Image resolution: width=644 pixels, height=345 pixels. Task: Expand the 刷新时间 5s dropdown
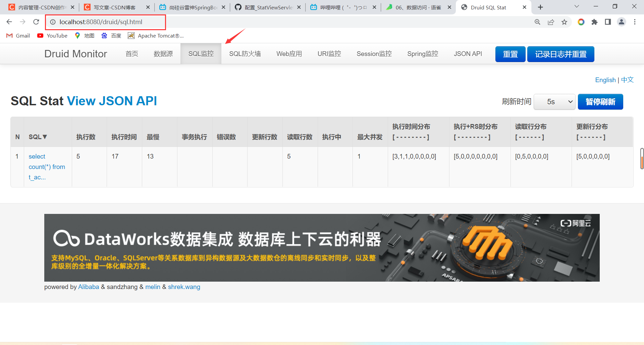(x=554, y=102)
